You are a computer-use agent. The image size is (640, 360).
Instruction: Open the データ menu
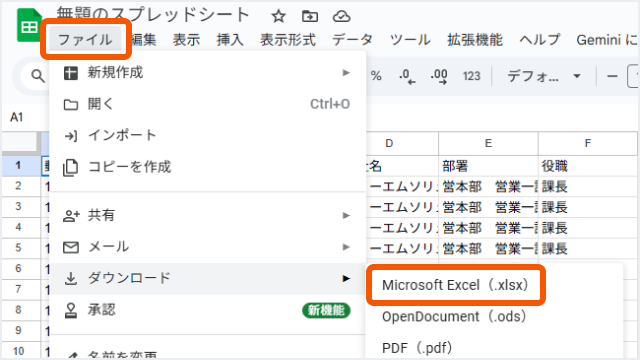point(352,40)
